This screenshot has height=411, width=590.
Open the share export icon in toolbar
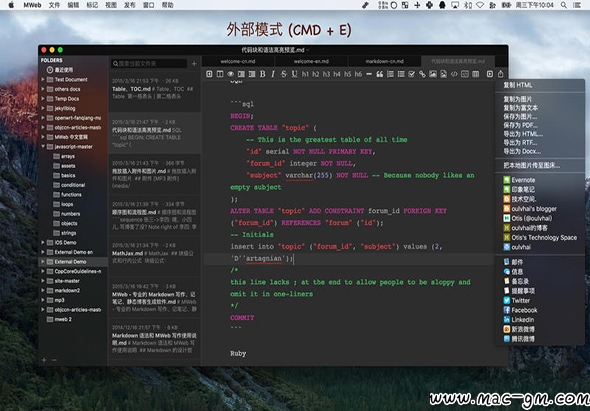click(500, 74)
